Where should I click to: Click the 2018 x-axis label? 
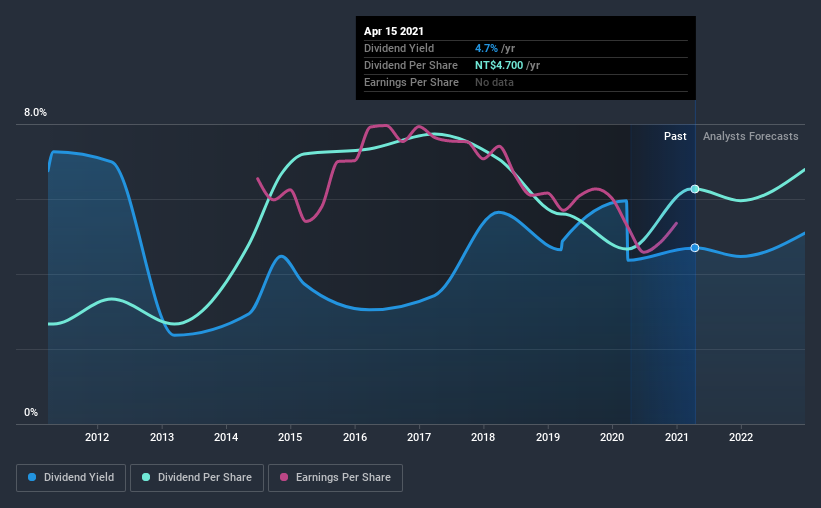[483, 437]
